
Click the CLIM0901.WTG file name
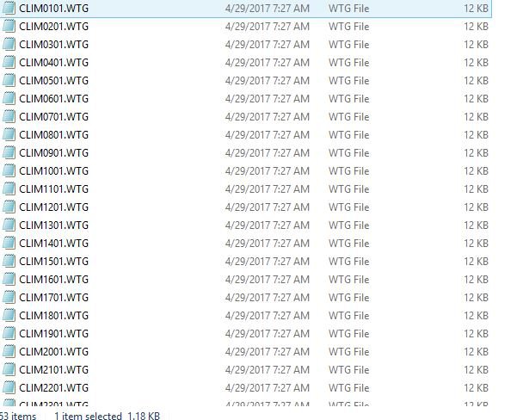click(53, 153)
